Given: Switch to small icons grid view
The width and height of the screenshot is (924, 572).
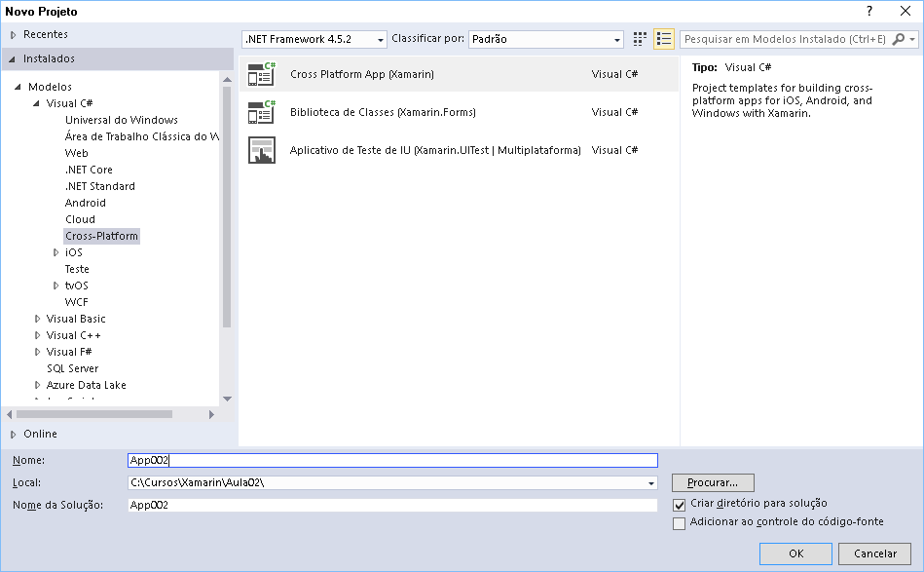Looking at the screenshot, I should 640,39.
